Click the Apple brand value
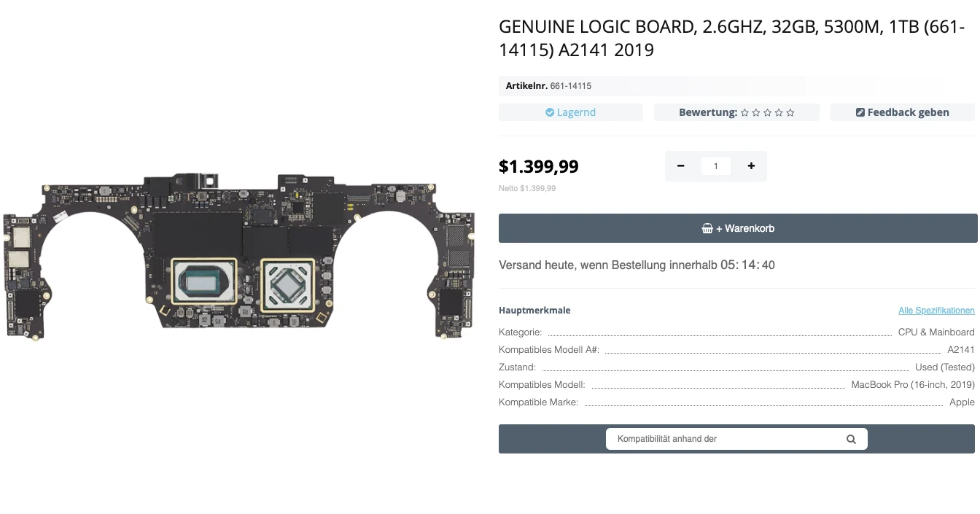 coord(962,402)
